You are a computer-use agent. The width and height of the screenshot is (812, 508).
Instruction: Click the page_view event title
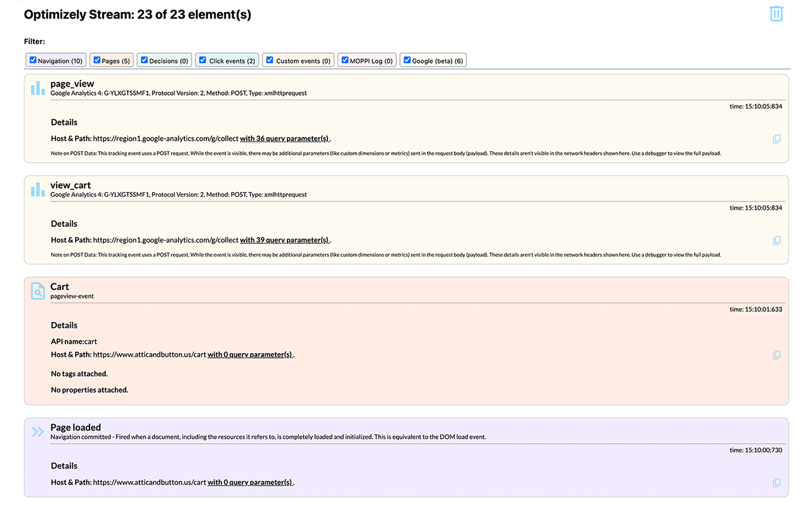pos(72,83)
